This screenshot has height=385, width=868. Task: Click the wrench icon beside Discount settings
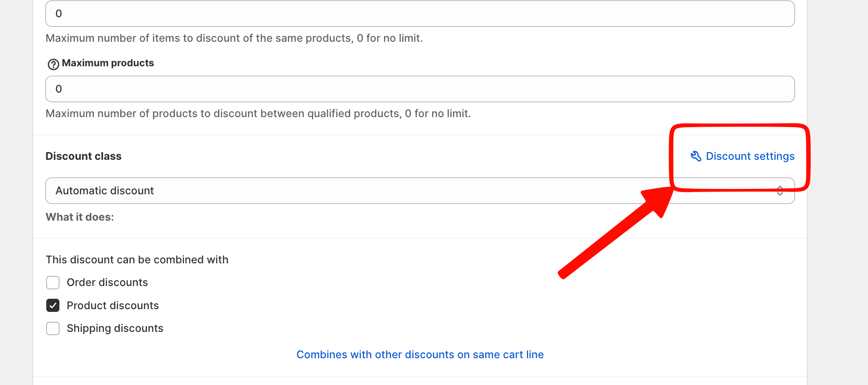tap(696, 156)
